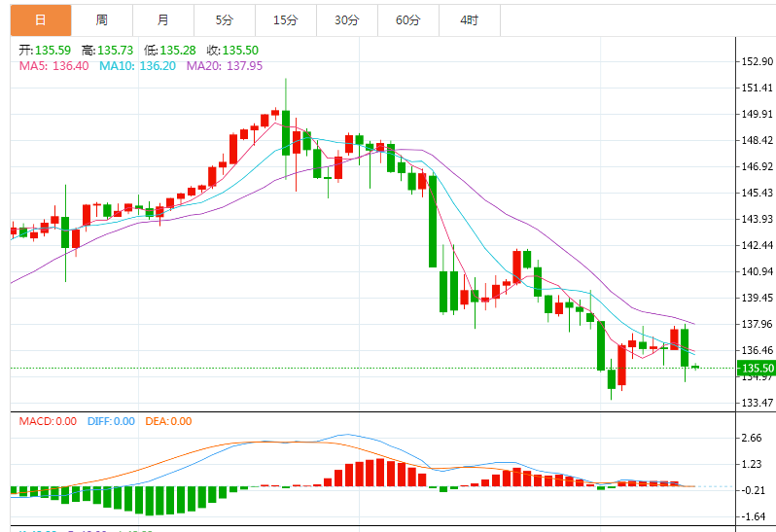Click the DEA:0.00 label
Image resolution: width=776 pixels, height=532 pixels.
[x=168, y=421]
